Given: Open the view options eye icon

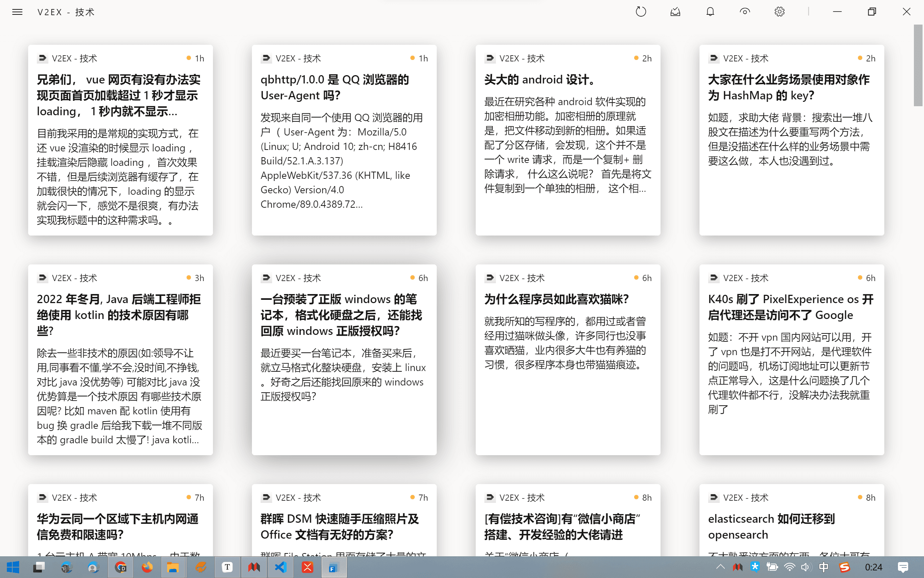Looking at the screenshot, I should [745, 12].
